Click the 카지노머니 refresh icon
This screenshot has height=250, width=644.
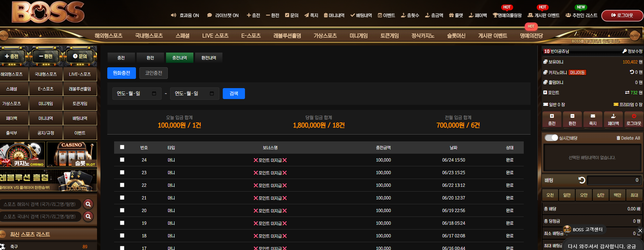tap(632, 72)
